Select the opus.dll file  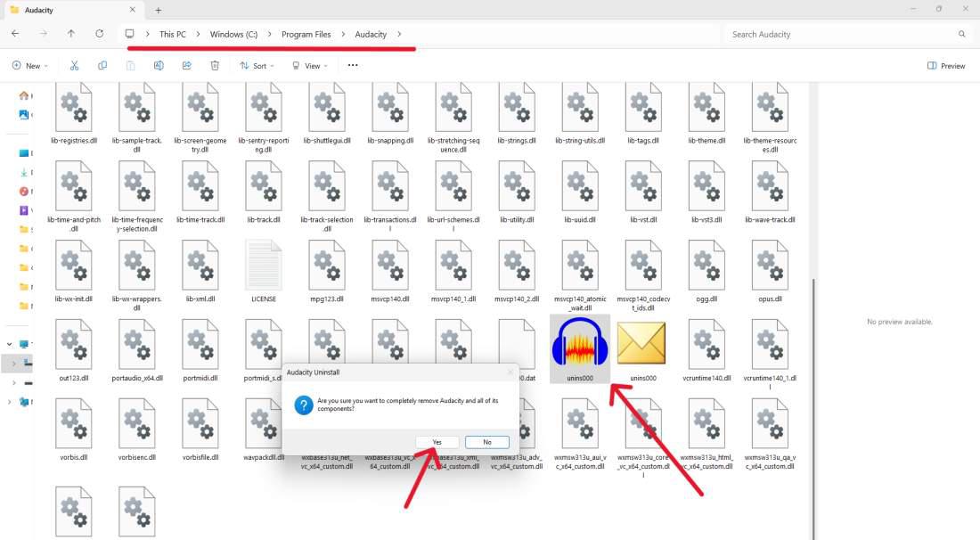[x=770, y=272]
